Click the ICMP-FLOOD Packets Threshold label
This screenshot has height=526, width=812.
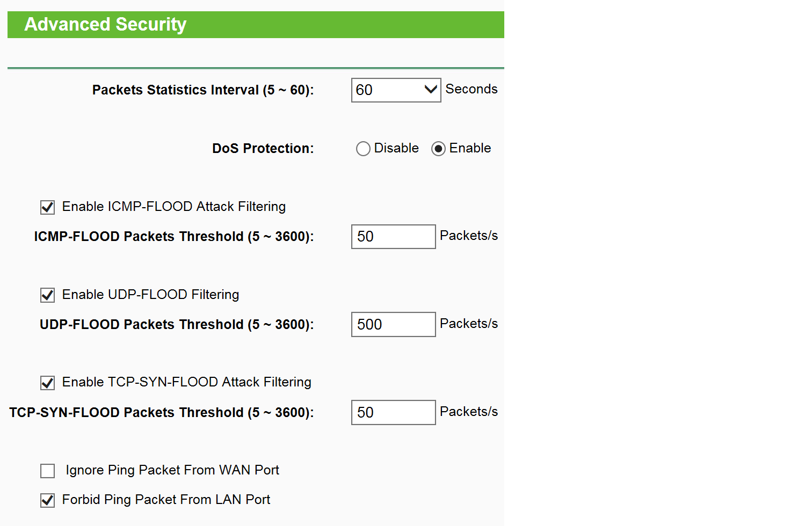tap(174, 237)
